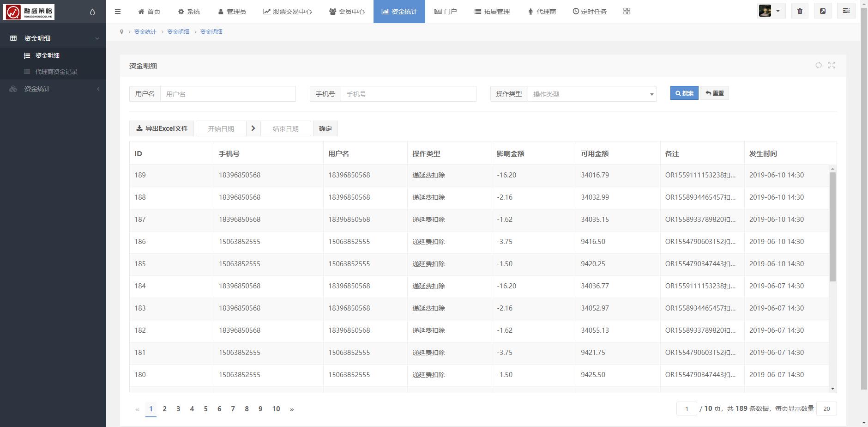868x427 pixels.
Task: Open the 门户 menu
Action: tap(446, 12)
